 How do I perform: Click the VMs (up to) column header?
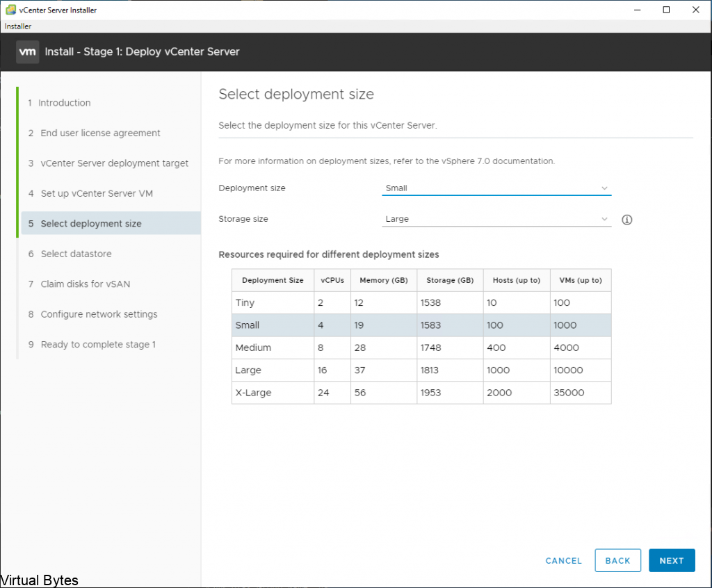pyautogui.click(x=581, y=280)
